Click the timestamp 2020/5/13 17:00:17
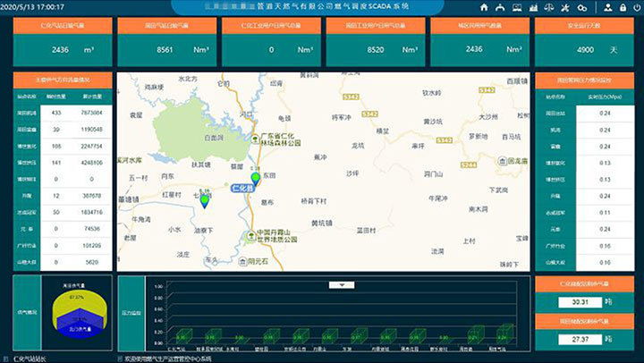 [33, 7]
